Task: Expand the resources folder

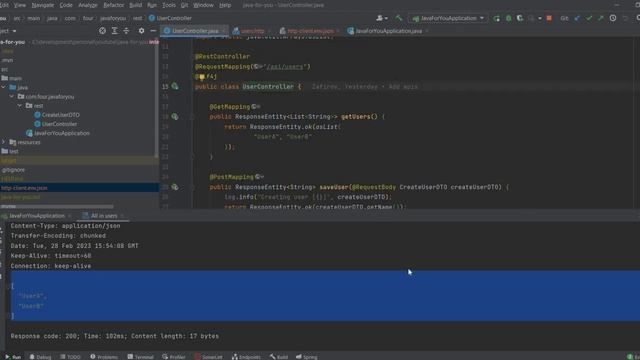Action: pos(4,142)
